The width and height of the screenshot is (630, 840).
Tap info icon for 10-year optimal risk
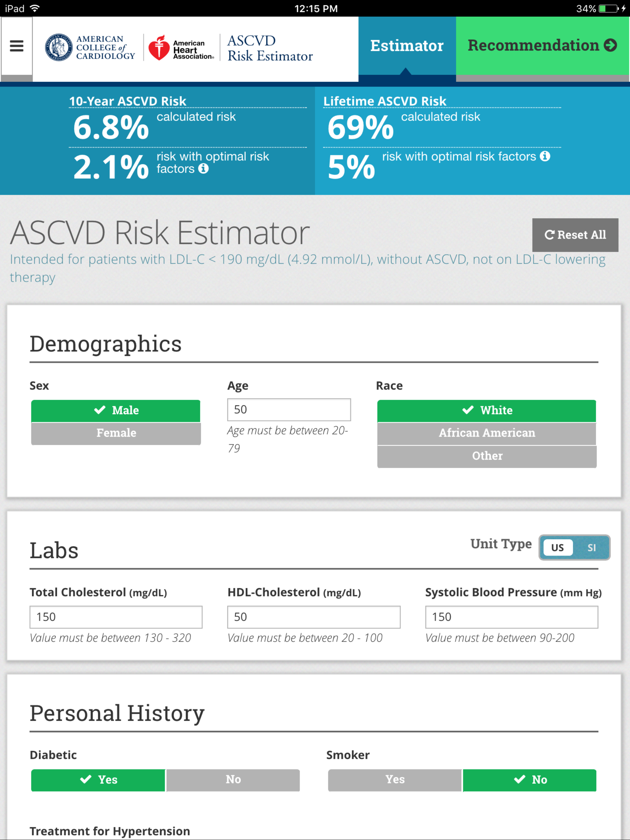[x=204, y=168]
